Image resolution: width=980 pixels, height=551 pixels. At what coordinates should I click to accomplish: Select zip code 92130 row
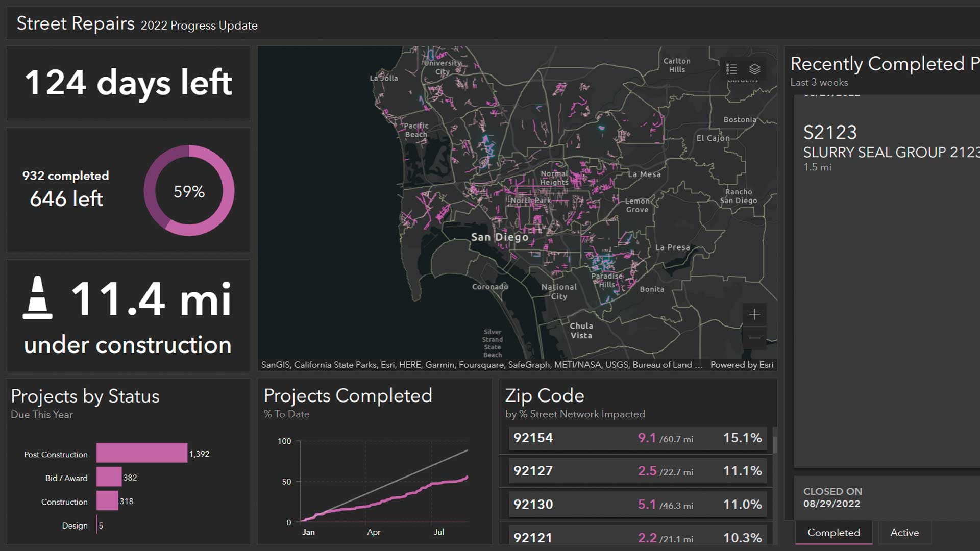[637, 505]
